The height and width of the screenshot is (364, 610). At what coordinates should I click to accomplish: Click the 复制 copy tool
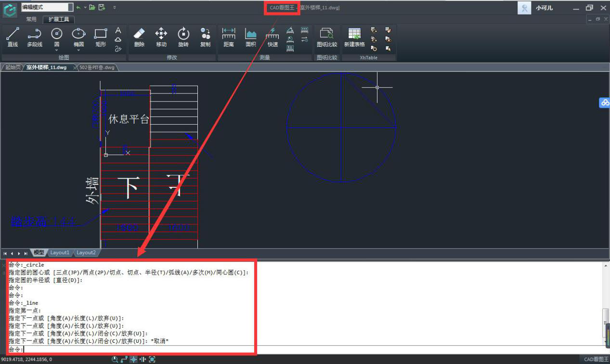click(x=205, y=37)
